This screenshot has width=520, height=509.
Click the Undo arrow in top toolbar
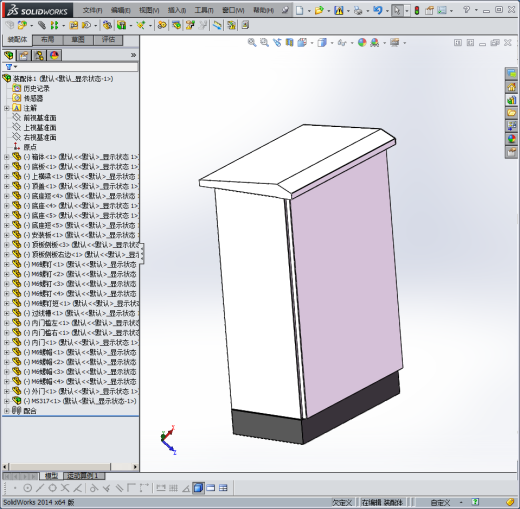pyautogui.click(x=377, y=10)
